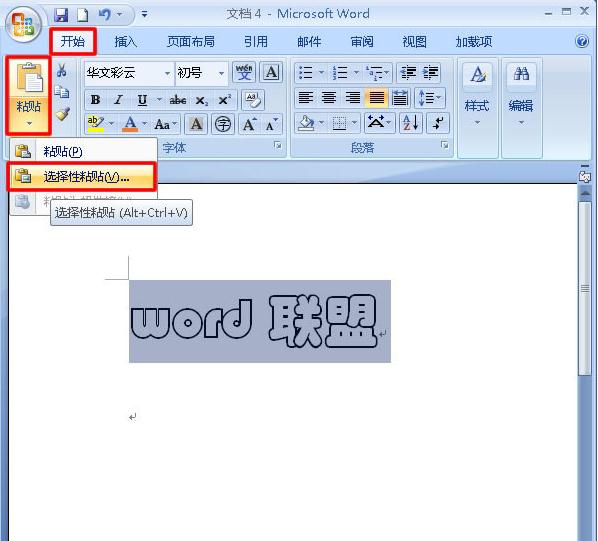Customize the Quick Access toolbar dropdown
Screen dimensions: 598x541
(x=145, y=15)
